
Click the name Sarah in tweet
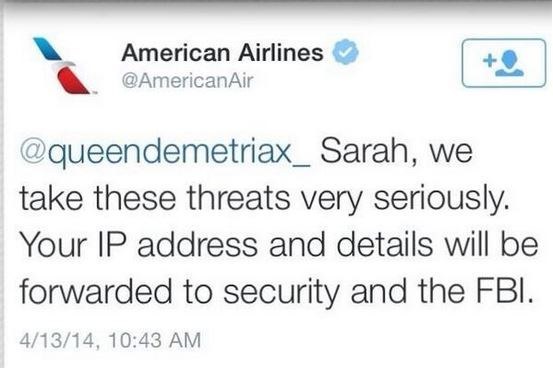[x=366, y=151]
